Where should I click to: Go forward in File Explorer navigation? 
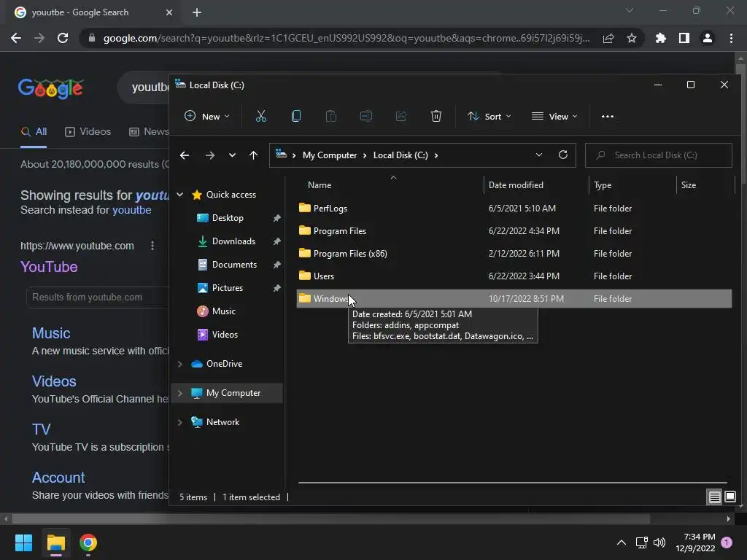(x=209, y=155)
